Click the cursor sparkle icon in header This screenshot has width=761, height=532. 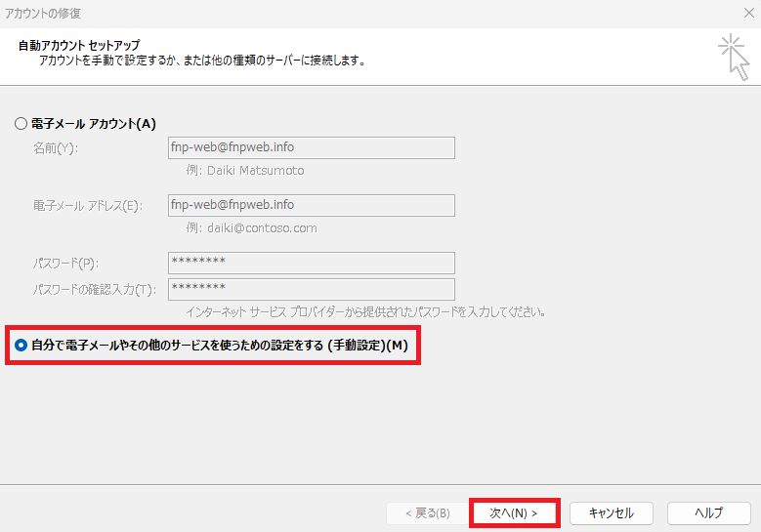point(735,57)
